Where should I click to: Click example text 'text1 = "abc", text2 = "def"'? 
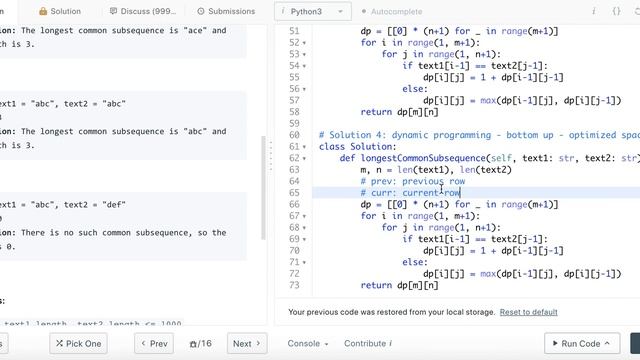point(63,205)
